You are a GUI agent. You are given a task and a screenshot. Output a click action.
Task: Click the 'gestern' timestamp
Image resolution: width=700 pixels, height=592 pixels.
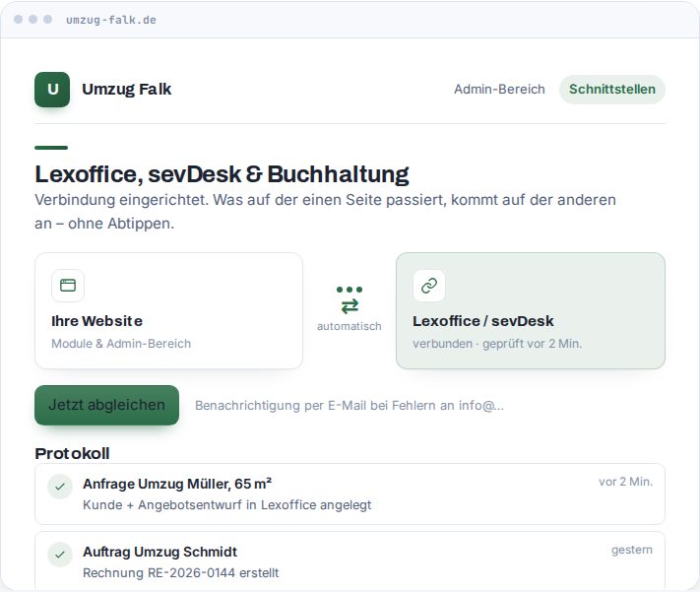pos(632,550)
